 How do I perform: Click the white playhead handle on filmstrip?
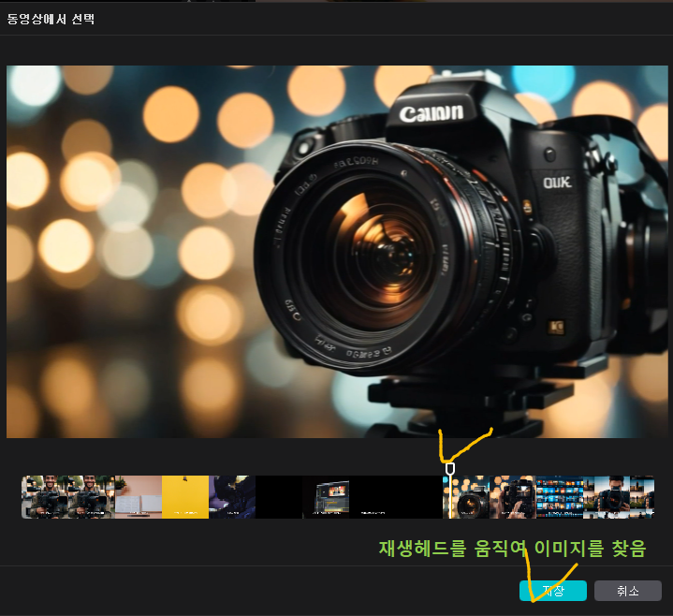450,468
